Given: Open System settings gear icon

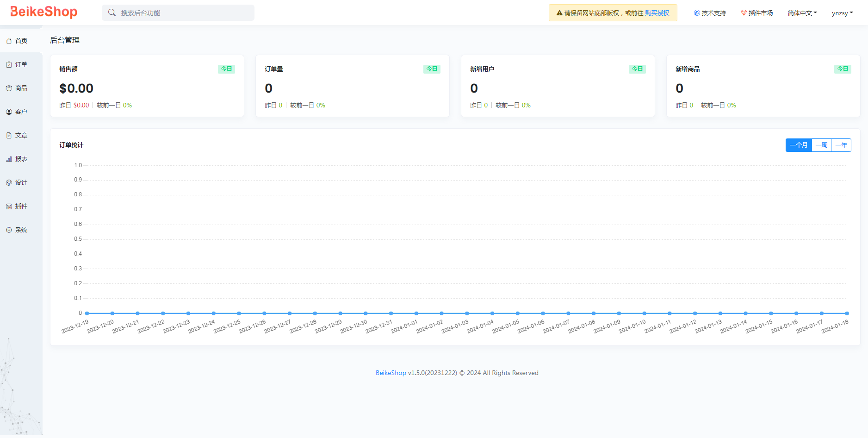Looking at the screenshot, I should [x=9, y=230].
